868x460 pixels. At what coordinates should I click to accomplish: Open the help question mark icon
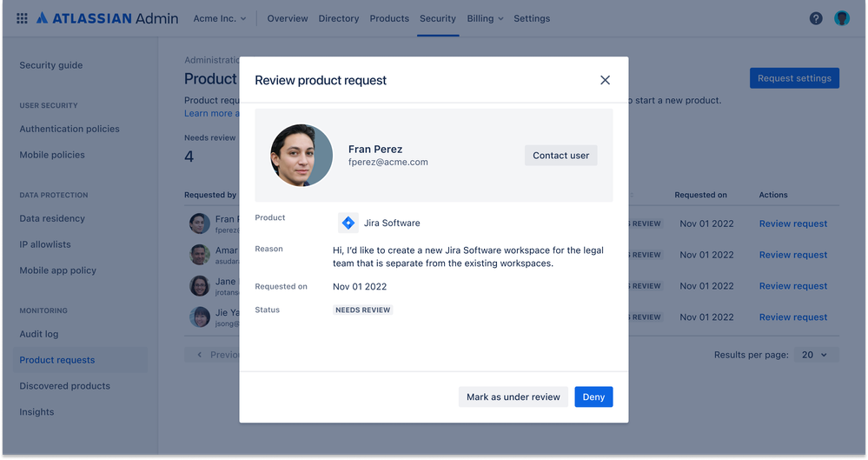(x=815, y=18)
